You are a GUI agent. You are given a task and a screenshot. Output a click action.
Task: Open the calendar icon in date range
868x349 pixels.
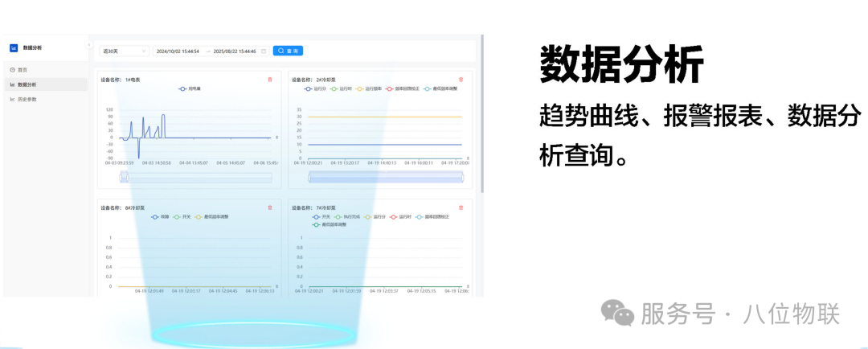coord(264,51)
